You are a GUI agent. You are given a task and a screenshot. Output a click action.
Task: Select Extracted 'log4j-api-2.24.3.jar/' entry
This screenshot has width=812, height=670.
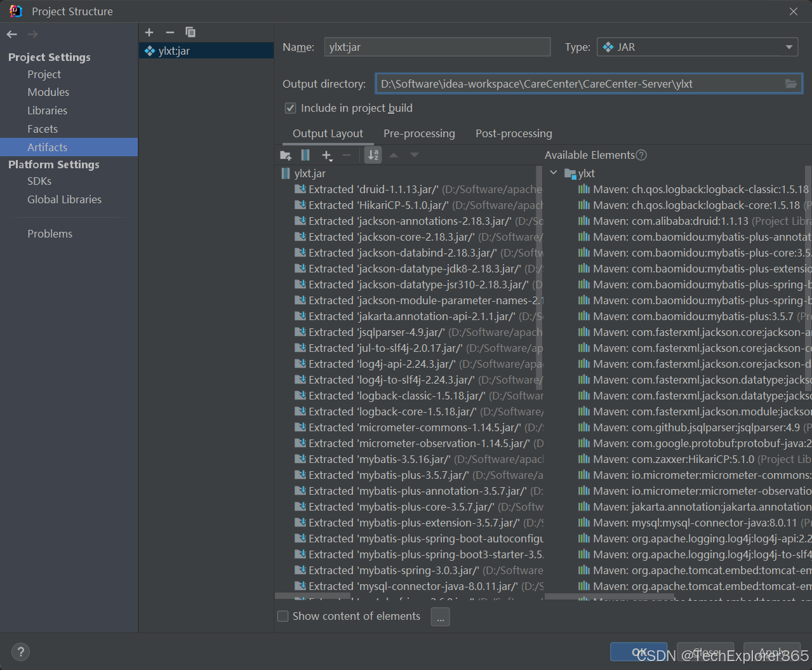click(418, 364)
